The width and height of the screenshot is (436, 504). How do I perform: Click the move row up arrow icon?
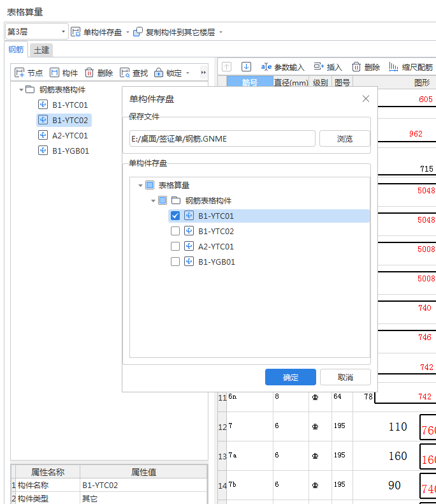tap(227, 67)
